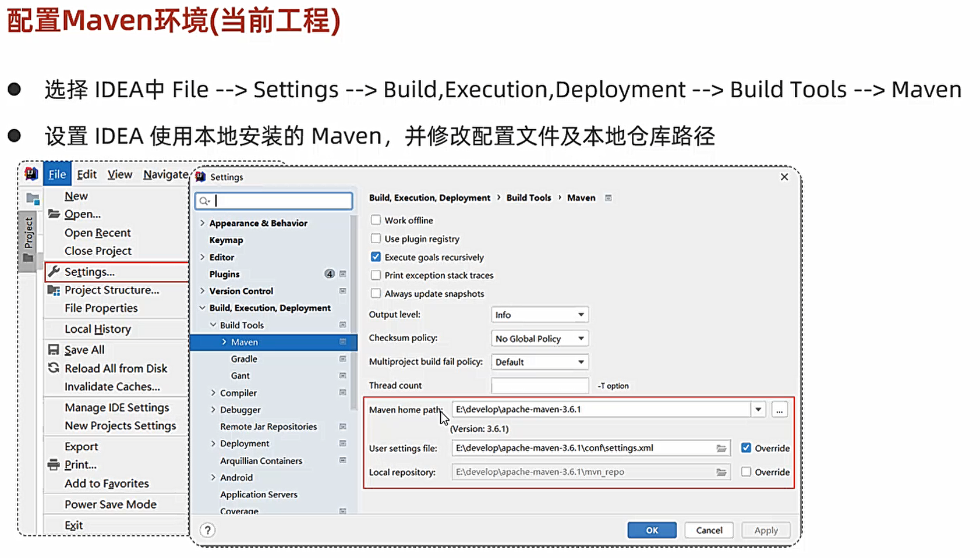Open the Checksum policy dropdown
The width and height of the screenshot is (980, 558).
click(x=540, y=338)
